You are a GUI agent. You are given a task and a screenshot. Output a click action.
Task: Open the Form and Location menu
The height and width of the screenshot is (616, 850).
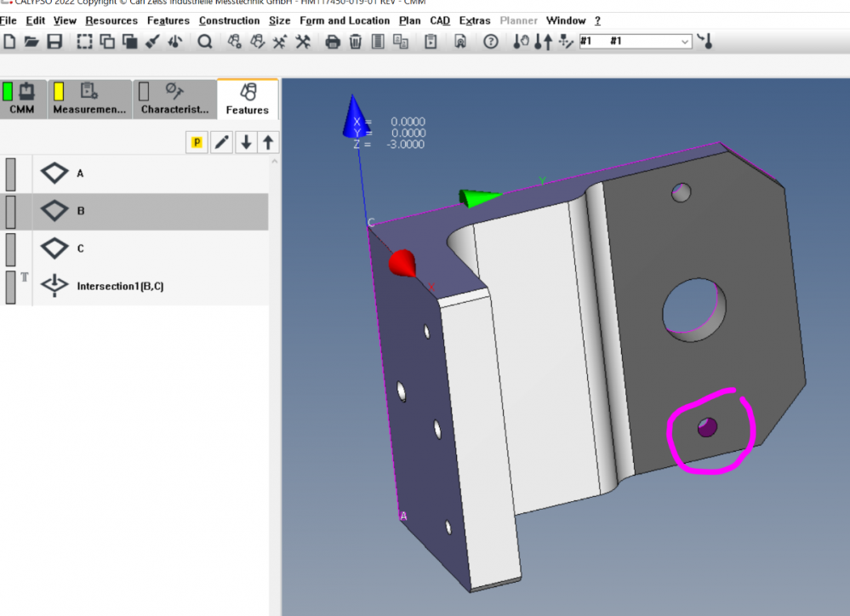345,20
